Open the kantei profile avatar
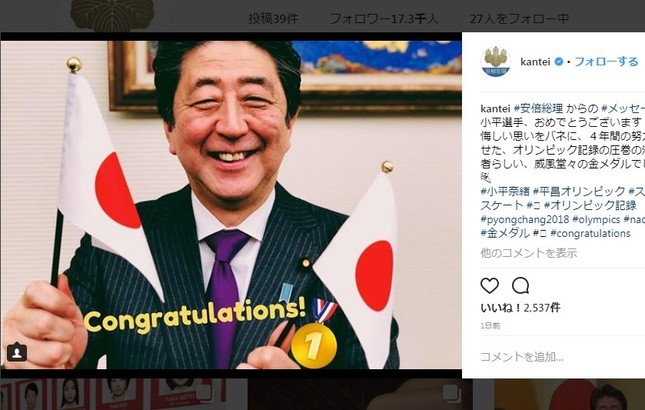The image size is (645, 410). coord(496,62)
